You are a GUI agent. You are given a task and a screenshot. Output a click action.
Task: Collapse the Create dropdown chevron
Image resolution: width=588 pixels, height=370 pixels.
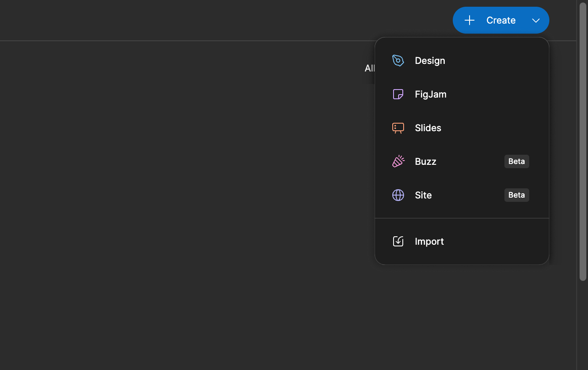coord(536,20)
